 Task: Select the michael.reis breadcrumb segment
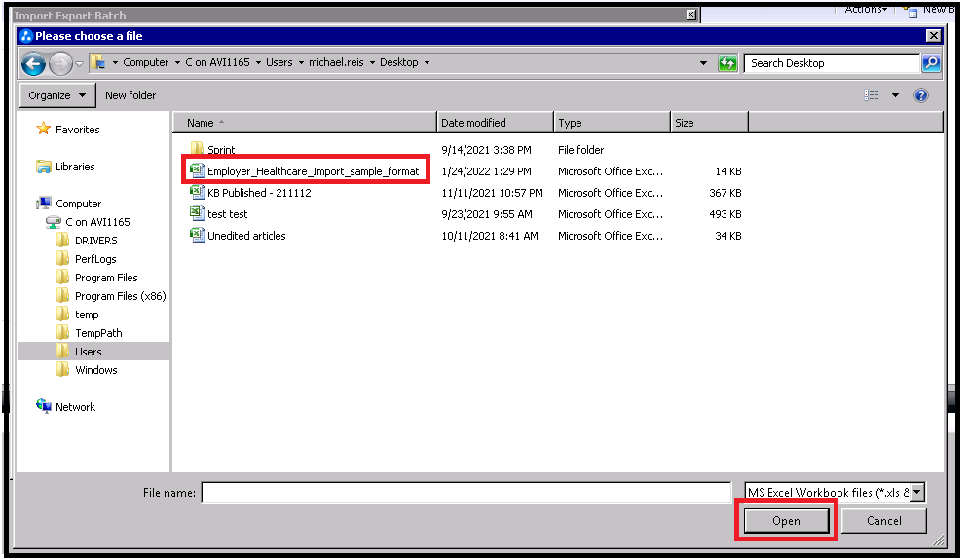click(336, 62)
